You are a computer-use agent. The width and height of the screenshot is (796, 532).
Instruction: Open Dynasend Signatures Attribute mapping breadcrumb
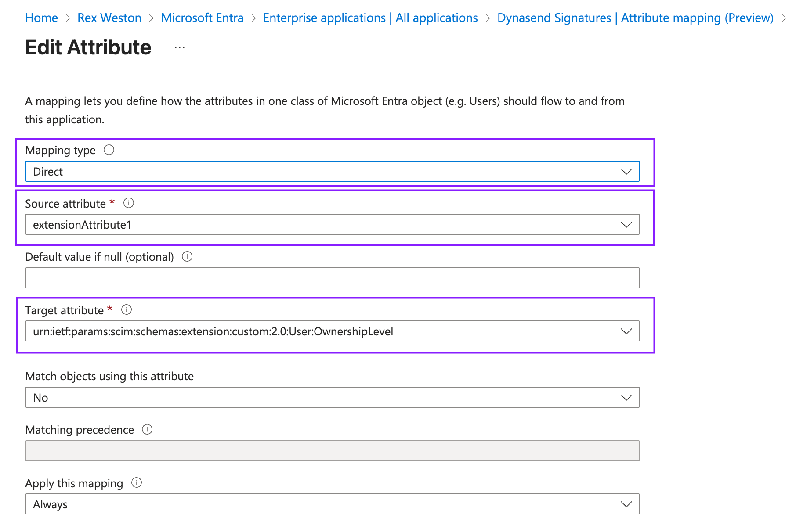[x=635, y=18]
